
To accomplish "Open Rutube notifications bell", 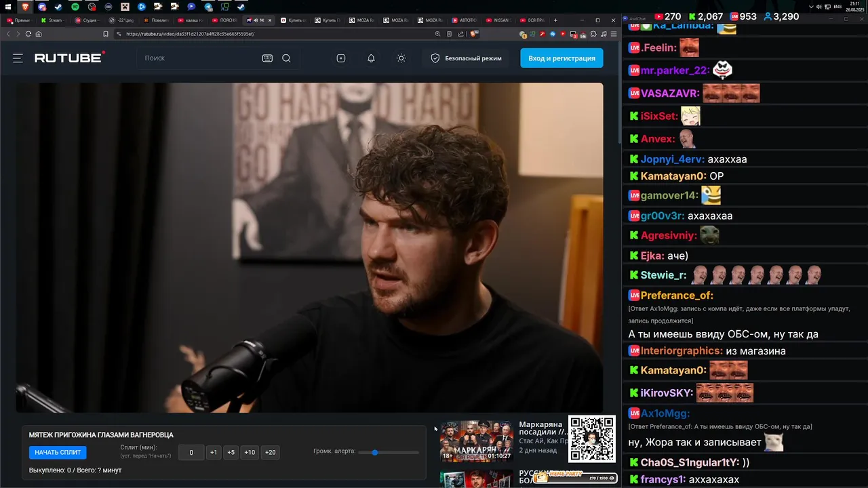I will (x=371, y=58).
